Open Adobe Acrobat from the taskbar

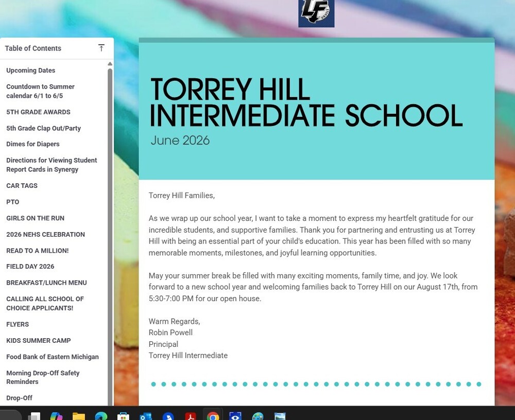coord(191,416)
